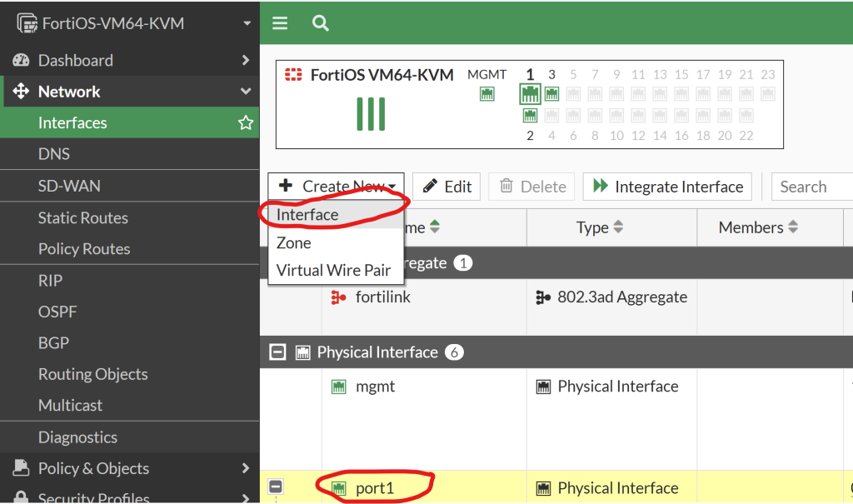The width and height of the screenshot is (853, 504).
Task: Click the Edit button
Action: pos(446,187)
